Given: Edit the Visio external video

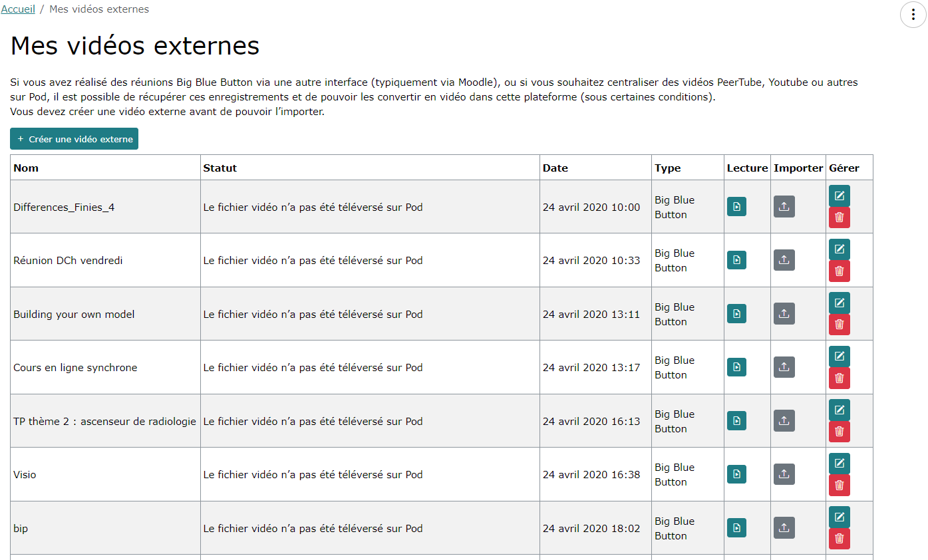Looking at the screenshot, I should [839, 464].
